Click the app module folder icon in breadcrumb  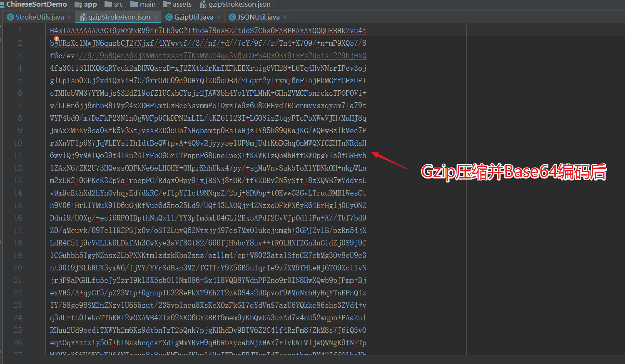[x=78, y=5]
